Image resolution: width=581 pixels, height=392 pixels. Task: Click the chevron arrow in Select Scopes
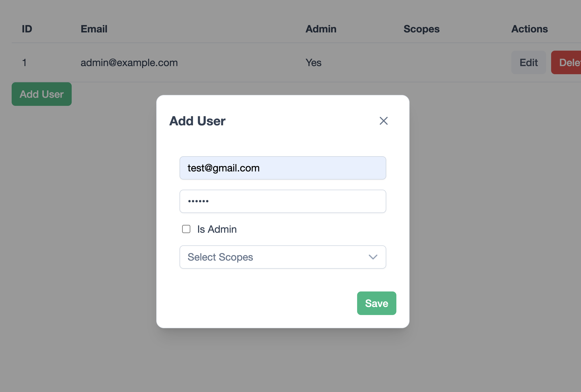point(373,257)
